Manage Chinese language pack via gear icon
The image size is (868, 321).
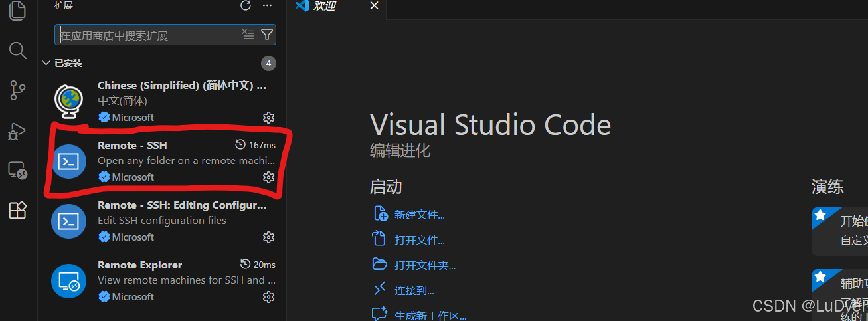tap(269, 118)
